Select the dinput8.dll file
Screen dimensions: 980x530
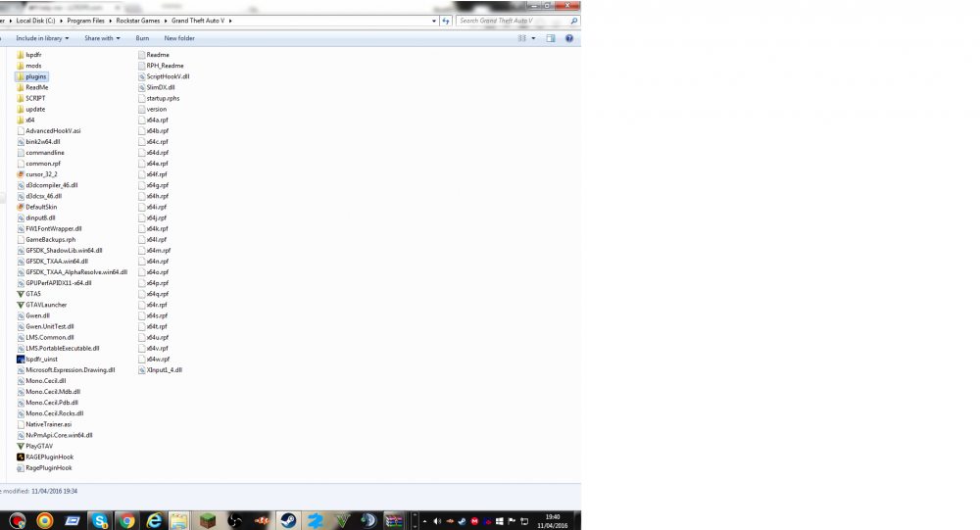(x=36, y=217)
